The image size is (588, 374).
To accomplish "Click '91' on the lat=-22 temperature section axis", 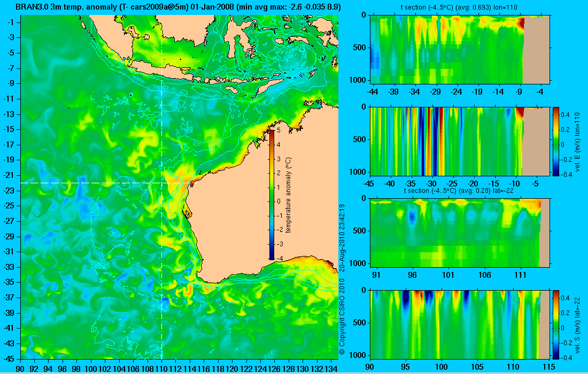I will pyautogui.click(x=376, y=275).
